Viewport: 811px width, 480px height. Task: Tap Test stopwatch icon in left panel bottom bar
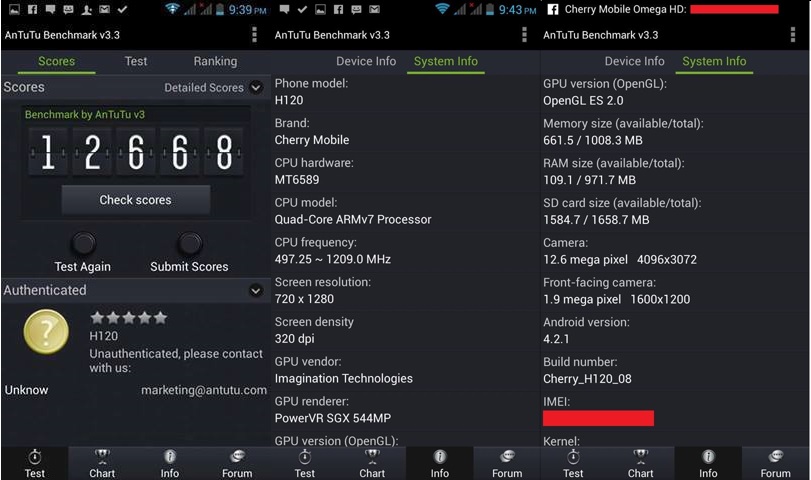click(x=35, y=457)
